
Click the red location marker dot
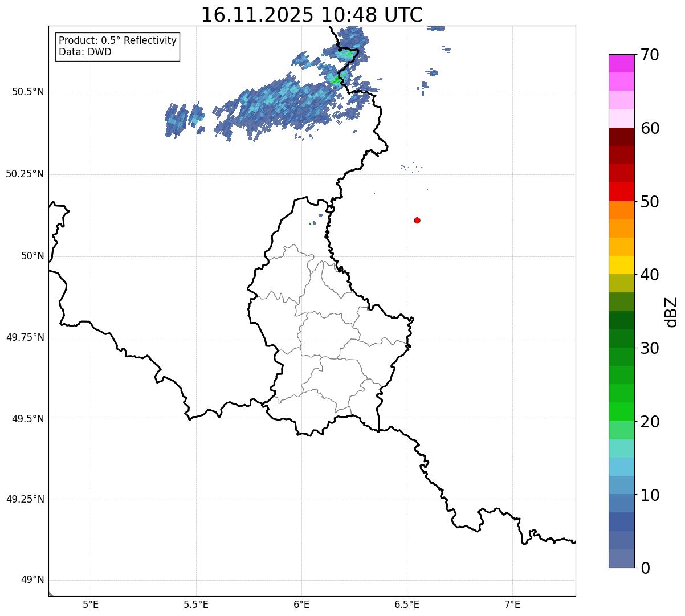[417, 220]
